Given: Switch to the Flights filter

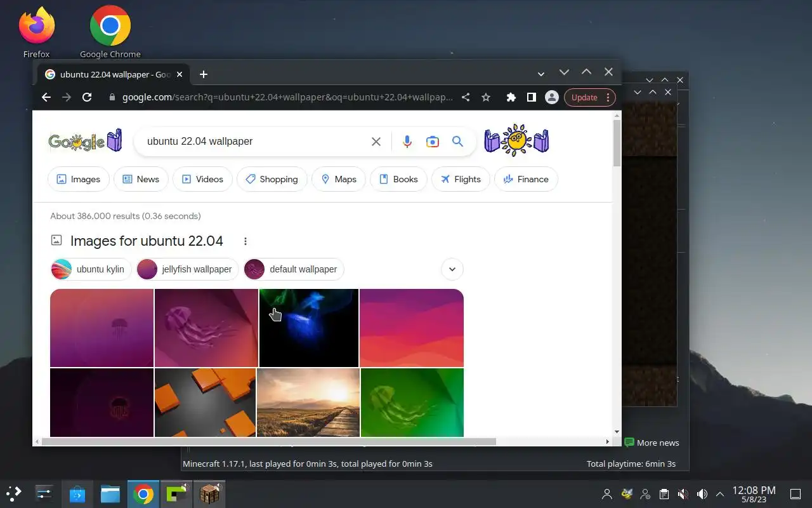Looking at the screenshot, I should [461, 179].
